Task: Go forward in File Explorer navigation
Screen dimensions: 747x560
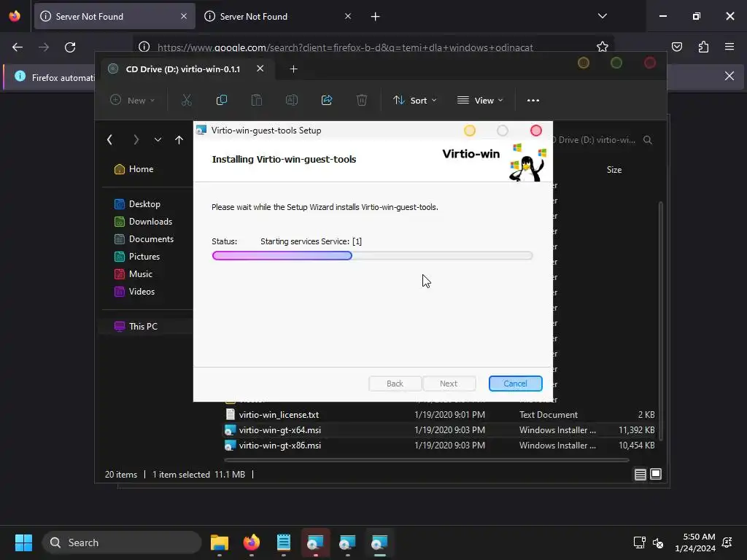Action: (136, 139)
